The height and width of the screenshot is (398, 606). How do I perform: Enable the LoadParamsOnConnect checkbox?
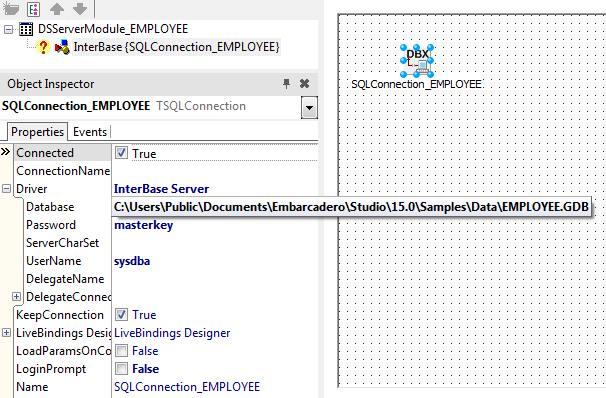pyautogui.click(x=121, y=350)
